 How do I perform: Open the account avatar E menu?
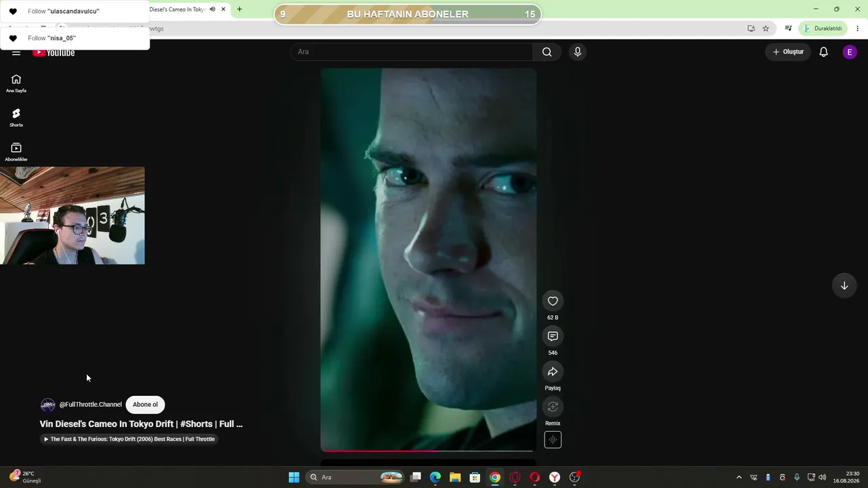coord(850,52)
